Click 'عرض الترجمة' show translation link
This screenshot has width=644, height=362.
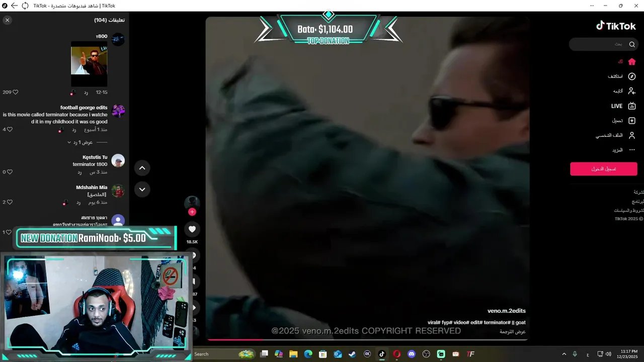512,332
